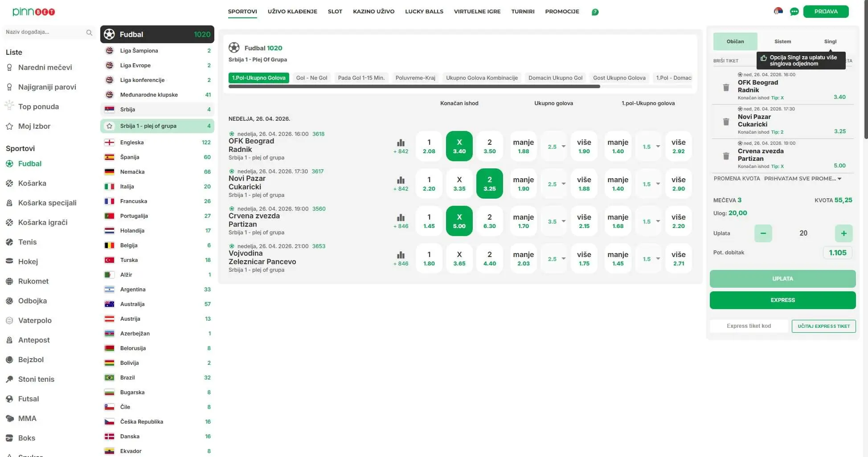The width and height of the screenshot is (868, 457).
Task: Toggle X 3.40 odds for OFK Beograd
Action: click(x=459, y=146)
